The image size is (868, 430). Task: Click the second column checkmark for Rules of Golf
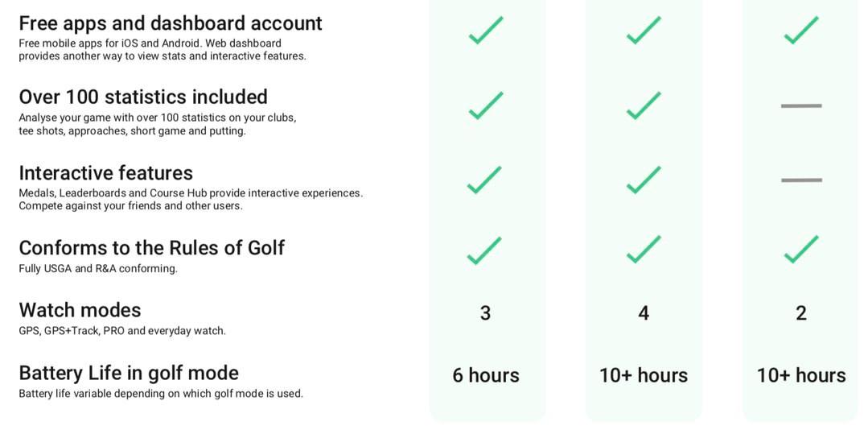coord(644,250)
